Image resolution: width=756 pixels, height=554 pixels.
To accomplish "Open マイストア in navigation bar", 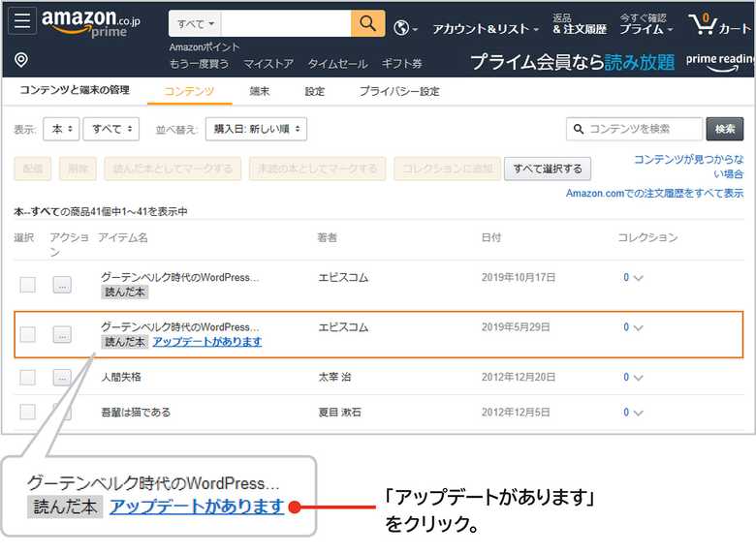I will point(268,64).
